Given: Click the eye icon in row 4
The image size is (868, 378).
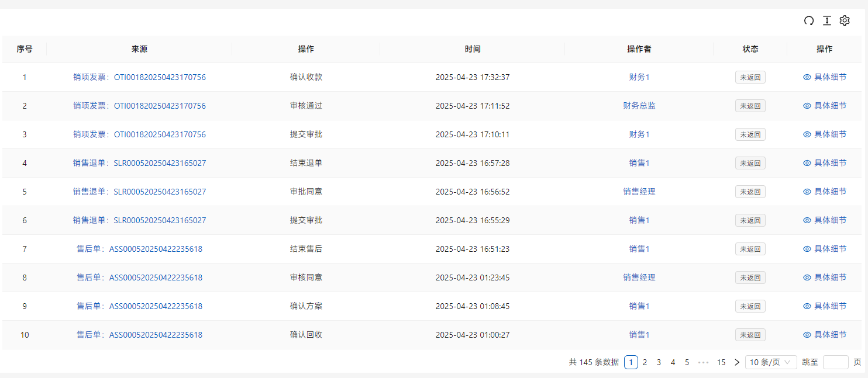Looking at the screenshot, I should click(807, 163).
